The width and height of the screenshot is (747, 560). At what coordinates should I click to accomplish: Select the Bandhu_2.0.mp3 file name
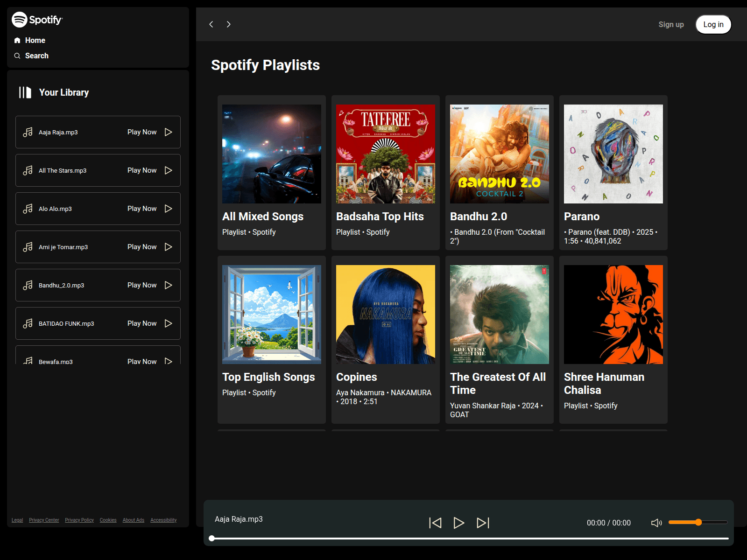click(x=61, y=285)
